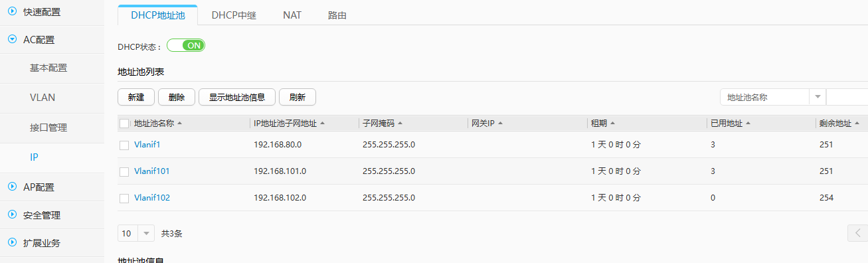
Task: Expand the AP配置 arrow icon
Action: (12, 187)
